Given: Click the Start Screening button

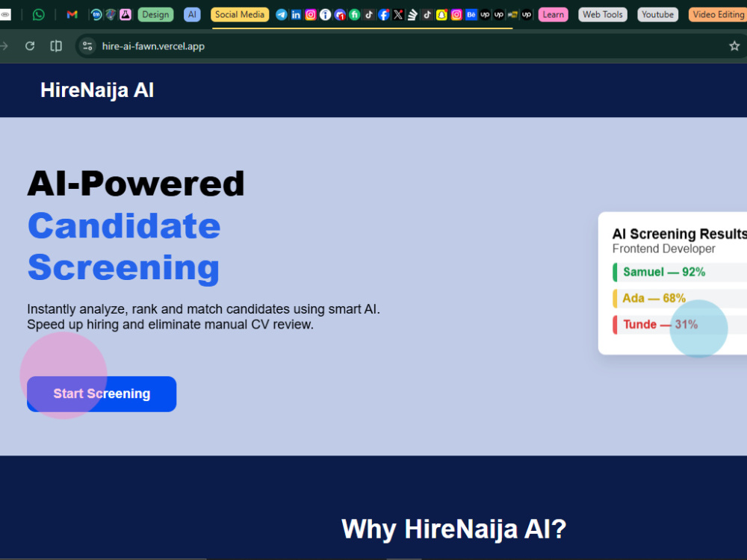Looking at the screenshot, I should [102, 393].
